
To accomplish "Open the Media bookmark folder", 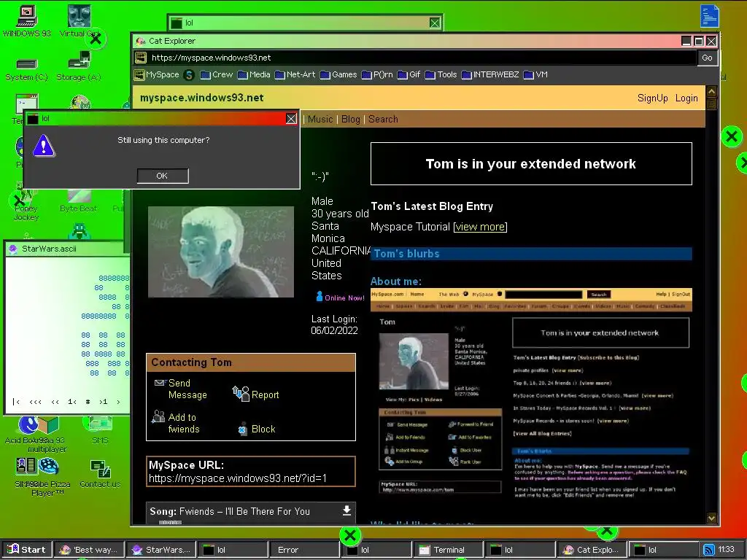I will click(x=254, y=75).
